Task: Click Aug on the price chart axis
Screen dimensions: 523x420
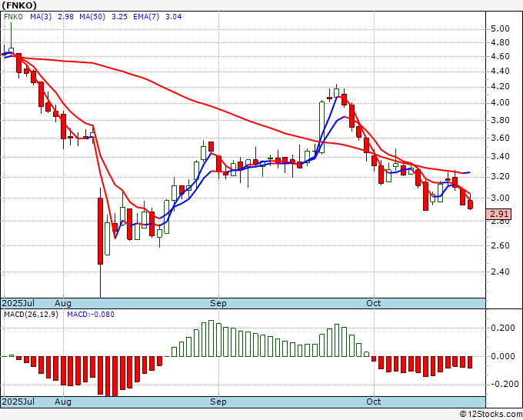Action: pyautogui.click(x=63, y=303)
